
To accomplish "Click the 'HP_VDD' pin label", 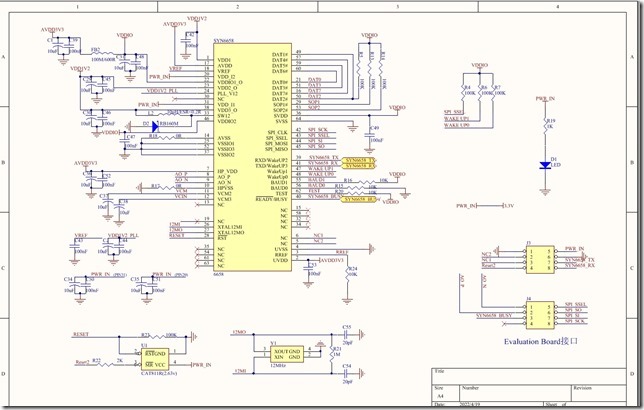I will (227, 171).
